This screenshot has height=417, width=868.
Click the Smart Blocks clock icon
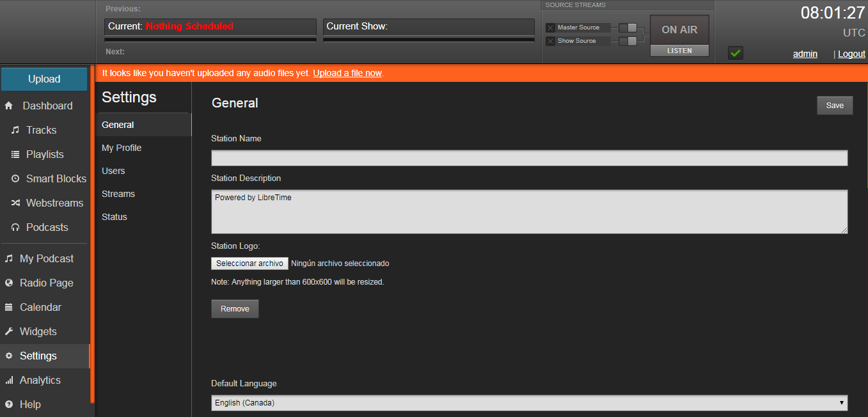pyautogui.click(x=15, y=178)
